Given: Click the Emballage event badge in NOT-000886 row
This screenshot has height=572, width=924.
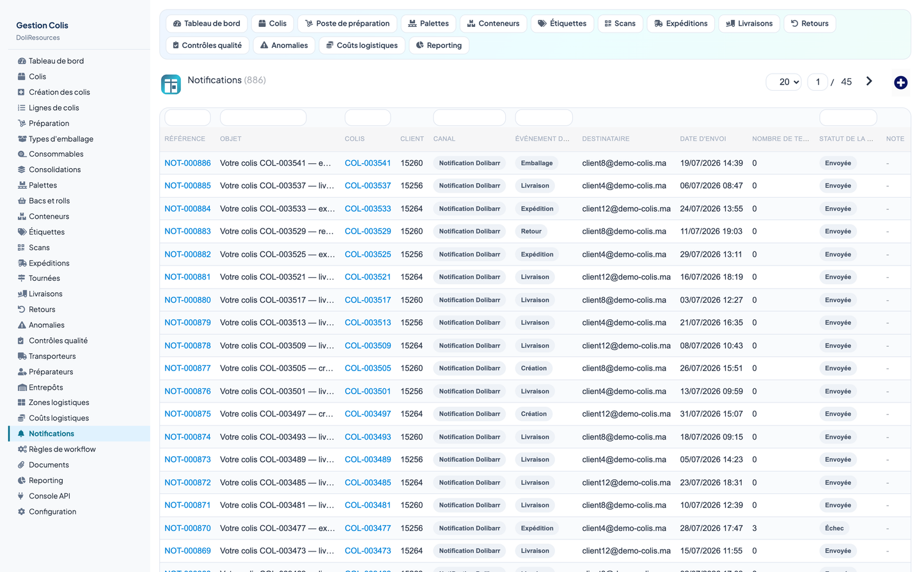Looking at the screenshot, I should (536, 163).
